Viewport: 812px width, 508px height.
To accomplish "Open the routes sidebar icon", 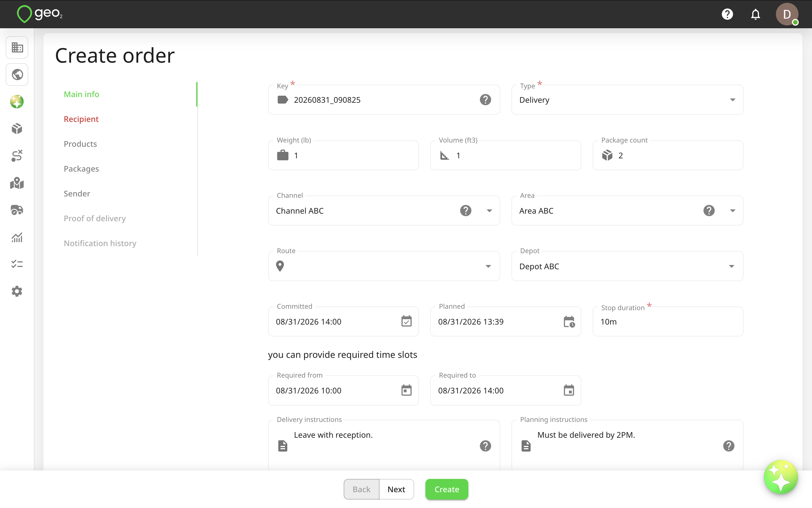I will click(x=17, y=156).
